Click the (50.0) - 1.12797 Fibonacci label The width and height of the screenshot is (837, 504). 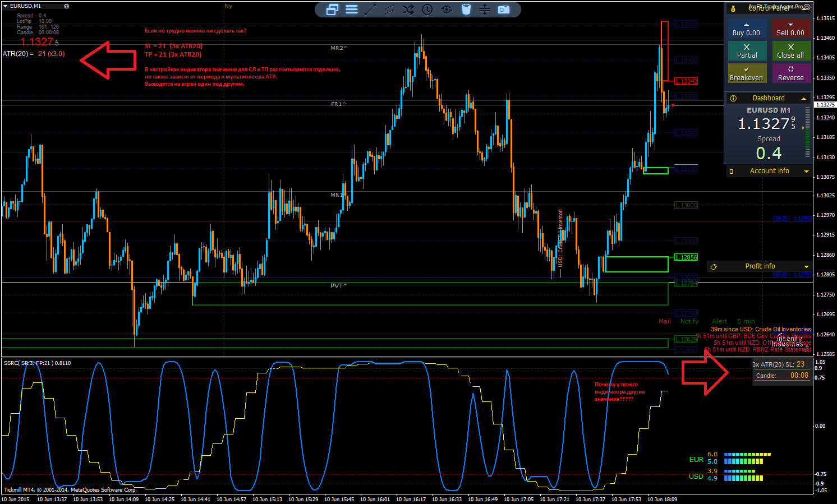[793, 275]
